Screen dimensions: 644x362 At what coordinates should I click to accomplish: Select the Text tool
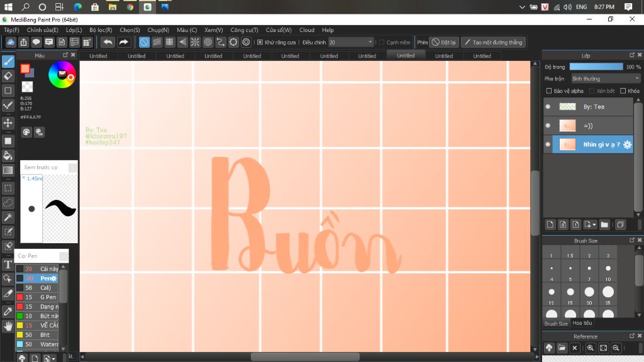point(8,265)
